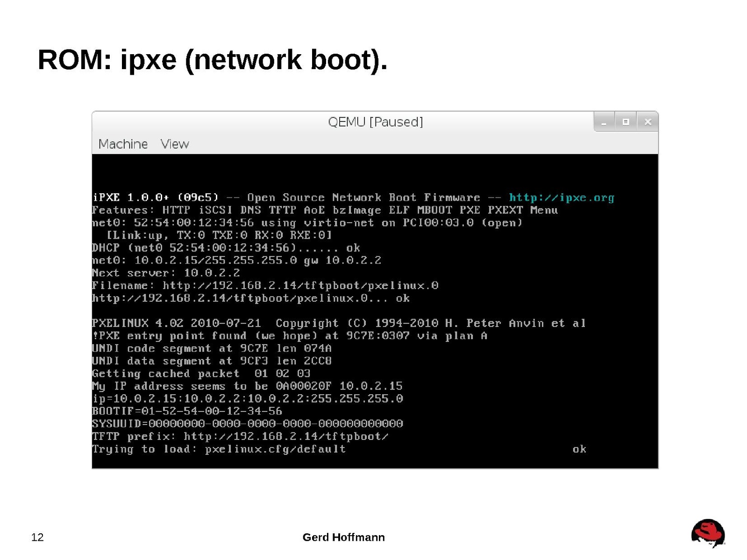The image size is (747, 560).
Task: Open the Machine menu
Action: (123, 144)
